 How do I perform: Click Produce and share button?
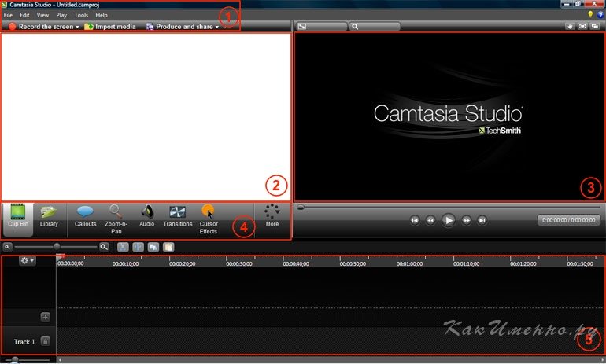179,27
